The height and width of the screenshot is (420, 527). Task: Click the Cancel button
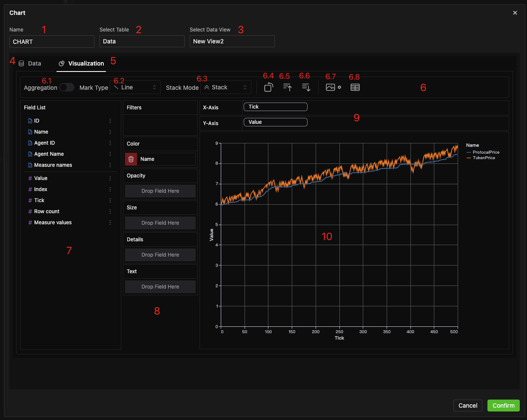click(467, 406)
